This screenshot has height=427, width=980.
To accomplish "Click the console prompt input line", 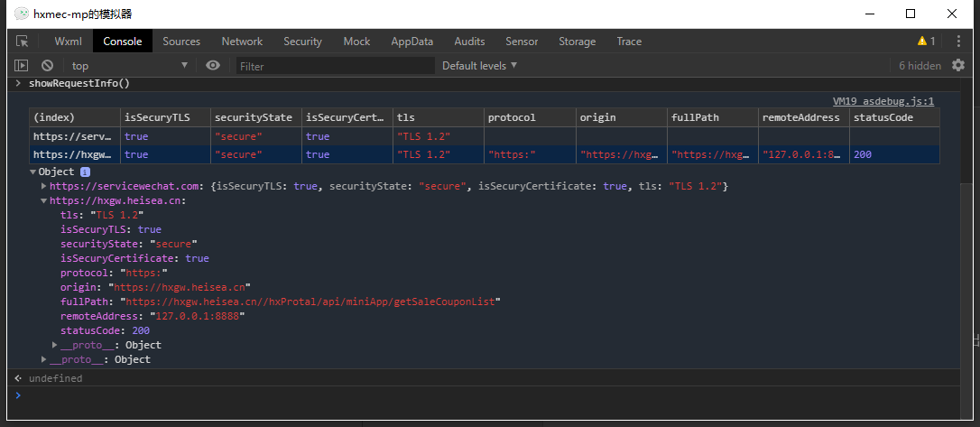I will [x=487, y=395].
